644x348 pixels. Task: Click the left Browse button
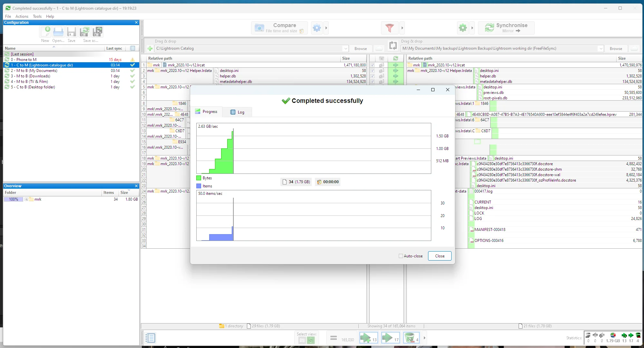360,49
